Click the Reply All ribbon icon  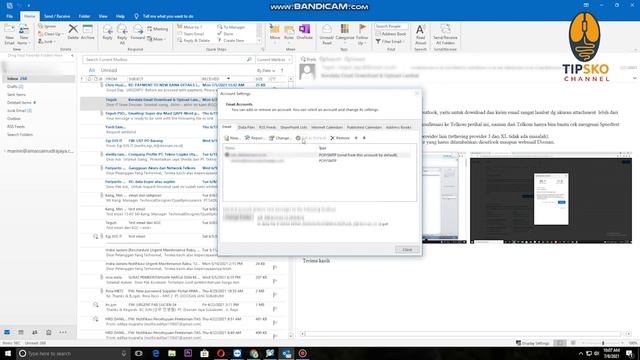122,34
